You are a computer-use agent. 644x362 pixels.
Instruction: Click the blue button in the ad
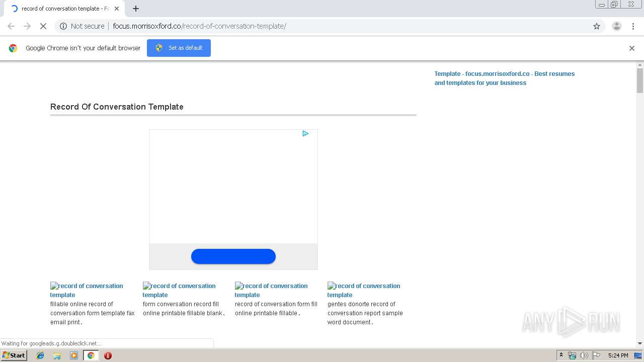point(233,256)
